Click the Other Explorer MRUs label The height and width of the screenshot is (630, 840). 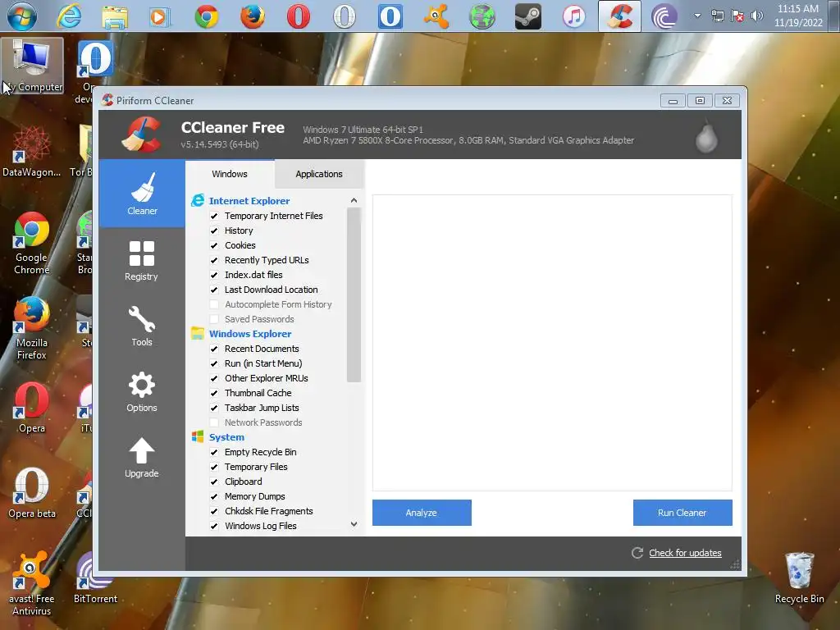click(x=267, y=378)
